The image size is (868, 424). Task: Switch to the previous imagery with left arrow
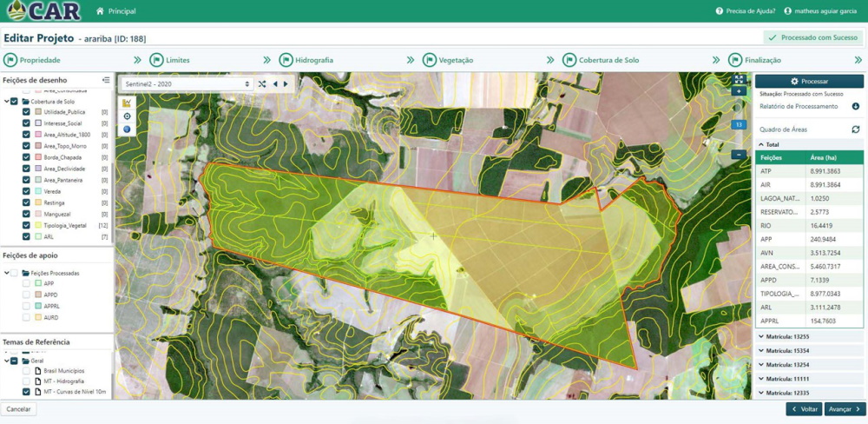pos(275,84)
